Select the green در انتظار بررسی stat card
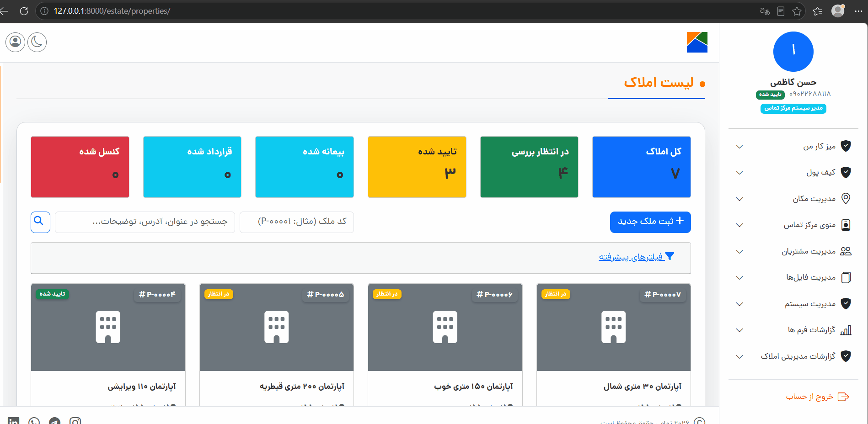Image resolution: width=868 pixels, height=424 pixels. tap(529, 167)
